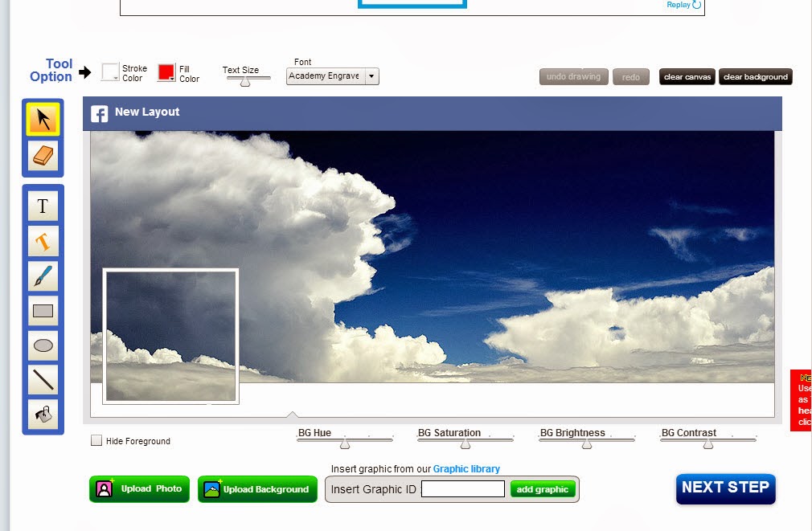The image size is (812, 531).
Task: Choose the orange stylized text tool
Action: point(43,241)
